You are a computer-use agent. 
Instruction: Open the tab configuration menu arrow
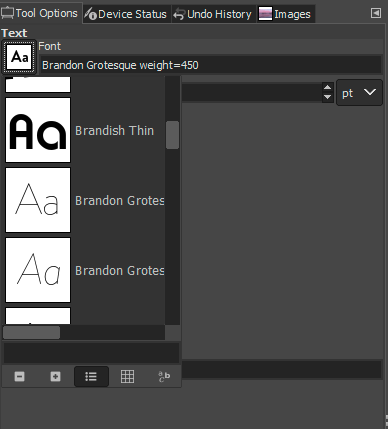376,13
